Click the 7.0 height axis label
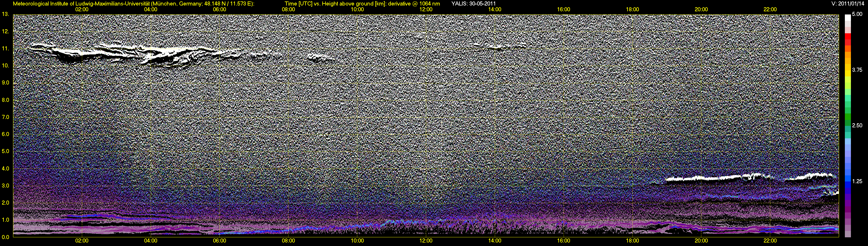Viewport: 868px width, 246px height. [x=5, y=117]
